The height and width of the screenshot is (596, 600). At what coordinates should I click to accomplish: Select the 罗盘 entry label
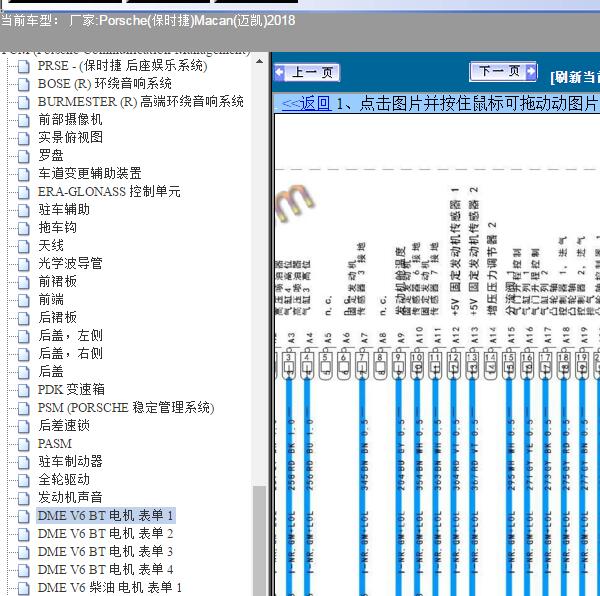point(51,156)
